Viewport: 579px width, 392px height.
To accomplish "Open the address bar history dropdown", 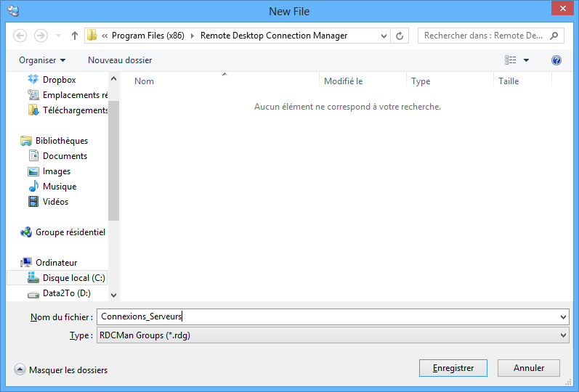I will point(384,36).
